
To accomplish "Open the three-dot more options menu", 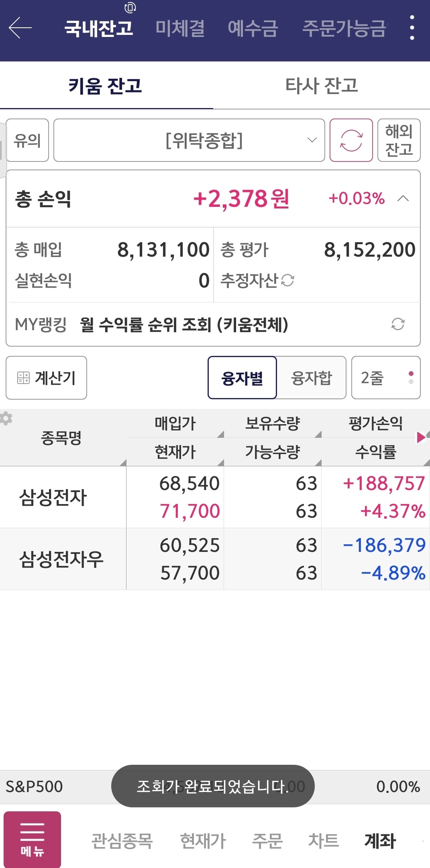I will coord(412,28).
